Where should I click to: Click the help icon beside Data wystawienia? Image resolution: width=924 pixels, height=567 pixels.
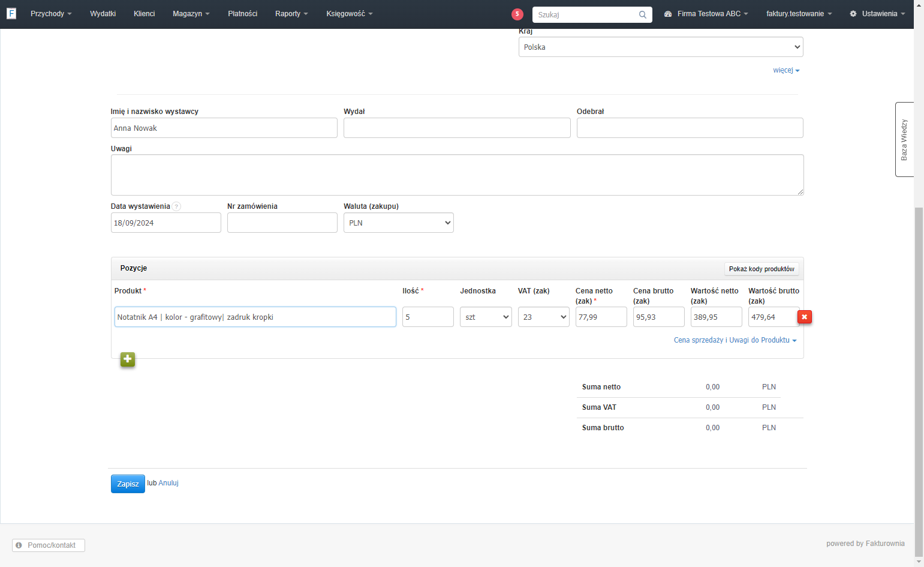176,206
